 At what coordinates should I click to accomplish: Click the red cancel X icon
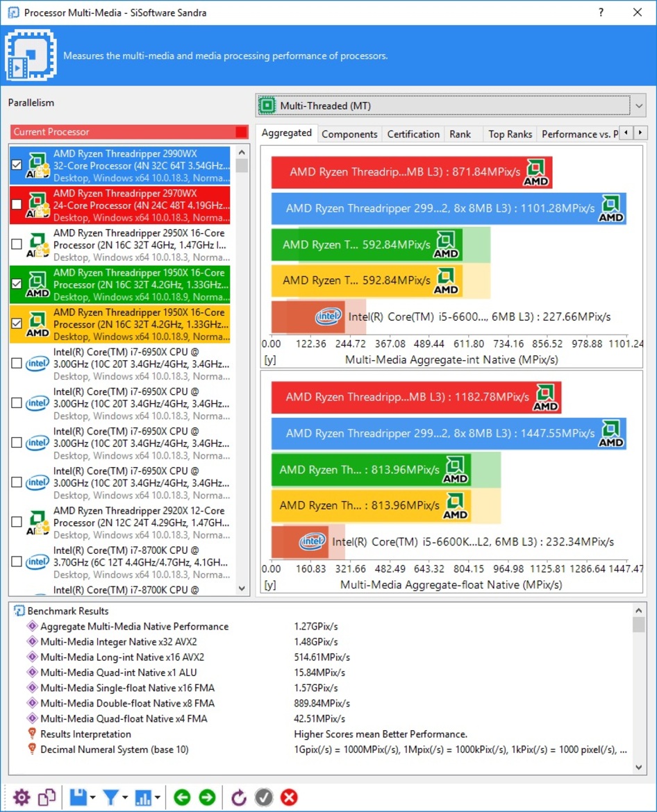click(289, 797)
